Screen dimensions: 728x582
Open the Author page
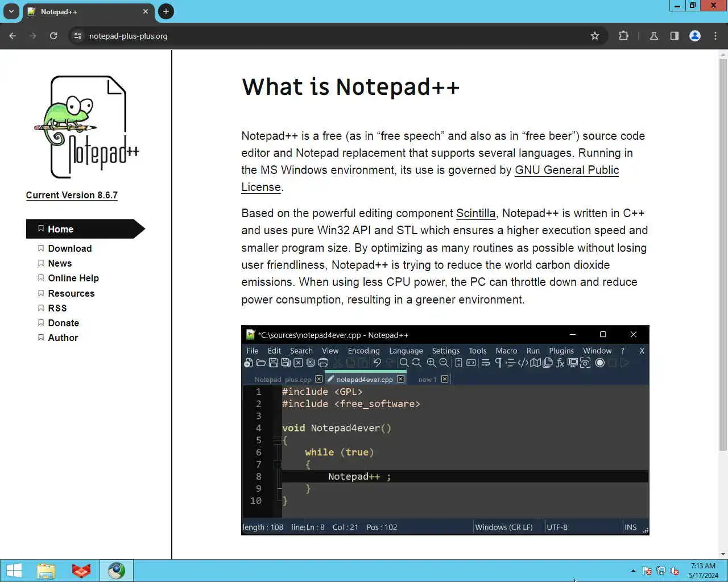[63, 338]
